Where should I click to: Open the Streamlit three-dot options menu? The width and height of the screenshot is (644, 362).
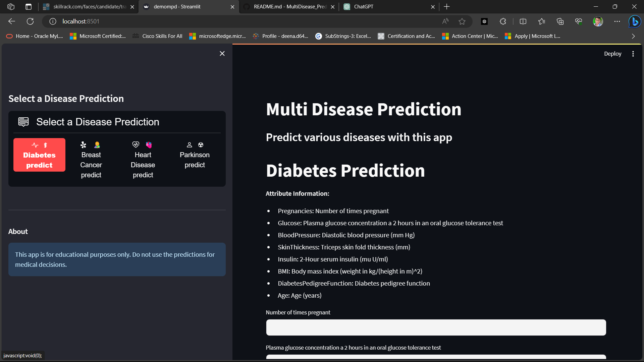(633, 54)
